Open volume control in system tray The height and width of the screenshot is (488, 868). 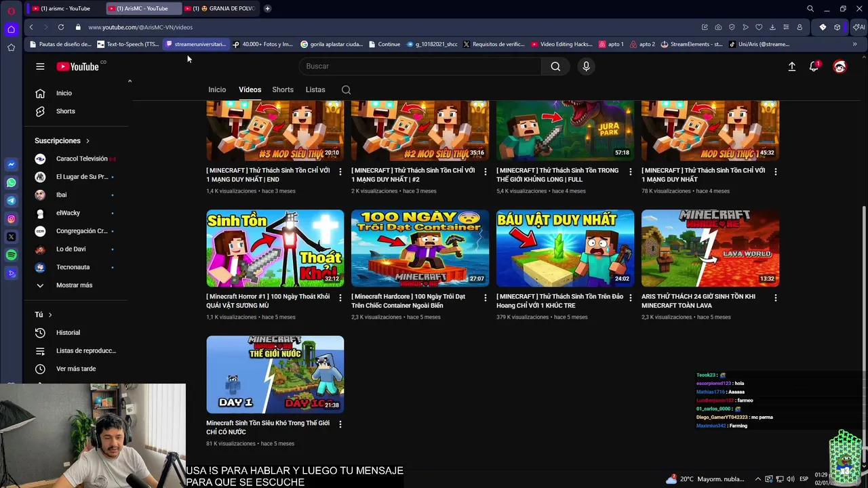(791, 479)
